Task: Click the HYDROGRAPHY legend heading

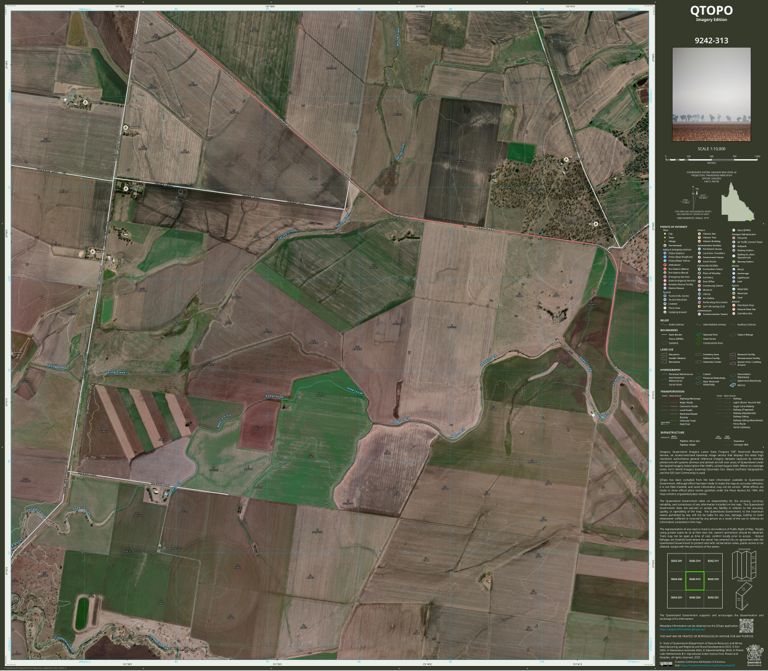Action: pyautogui.click(x=671, y=370)
